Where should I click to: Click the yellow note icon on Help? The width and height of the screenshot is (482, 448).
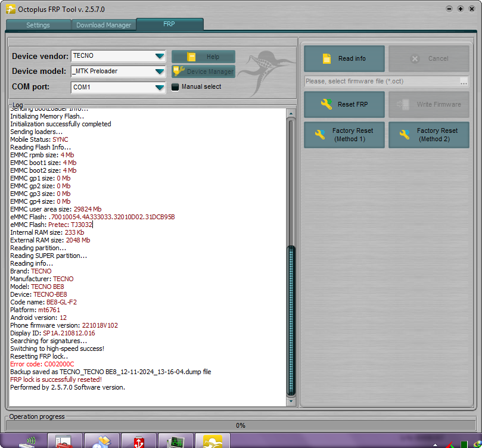click(x=191, y=57)
